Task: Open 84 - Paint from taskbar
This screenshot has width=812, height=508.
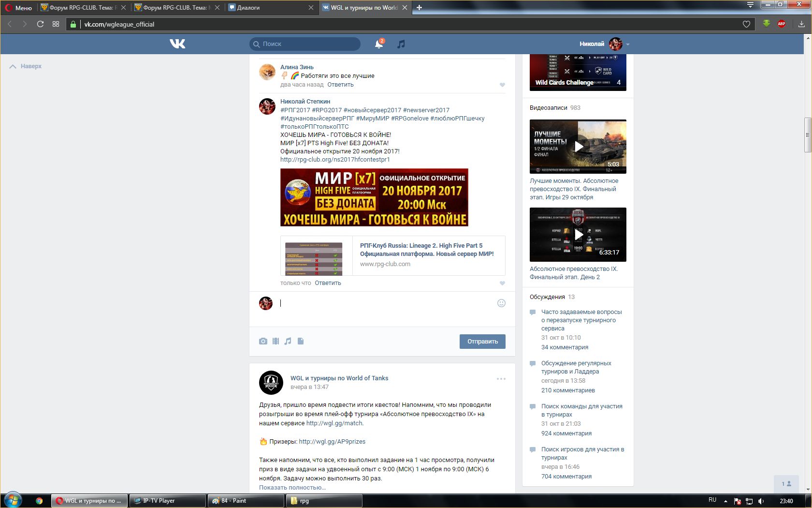Action: pos(246,501)
